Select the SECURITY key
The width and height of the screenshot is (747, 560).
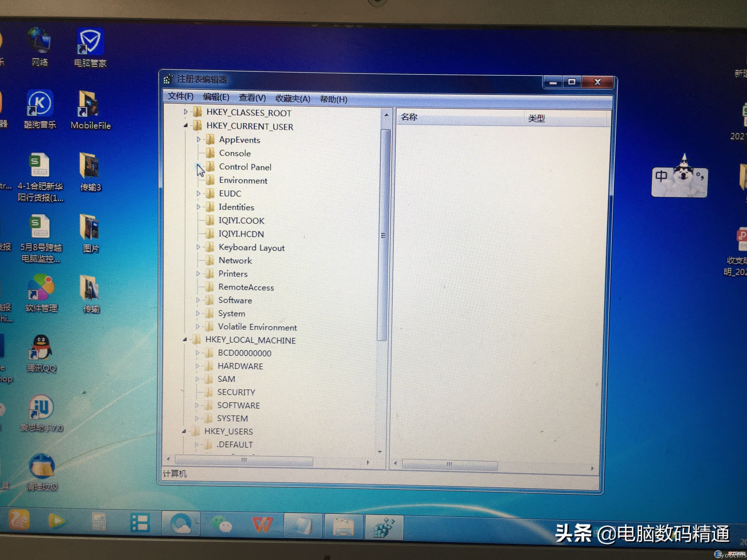click(x=236, y=392)
